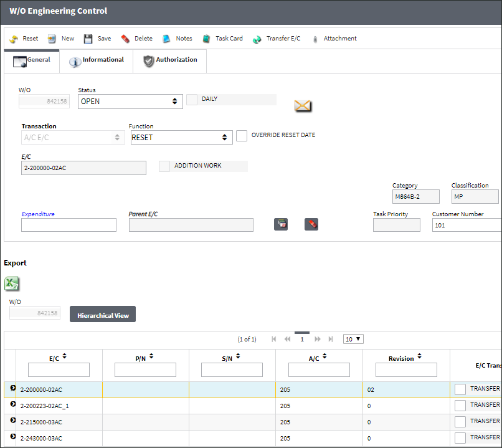The width and height of the screenshot is (502, 448).
Task: Click the Category field showing M864B-2
Action: point(416,197)
